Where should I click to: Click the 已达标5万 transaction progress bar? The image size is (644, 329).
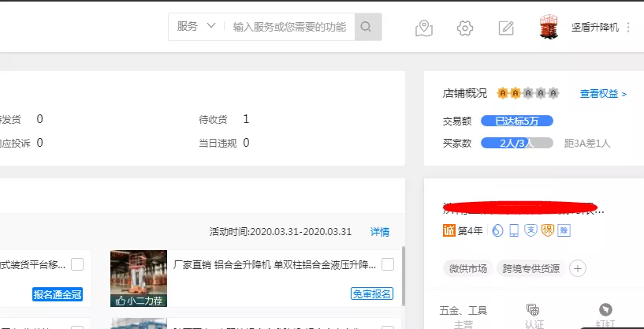click(x=516, y=121)
